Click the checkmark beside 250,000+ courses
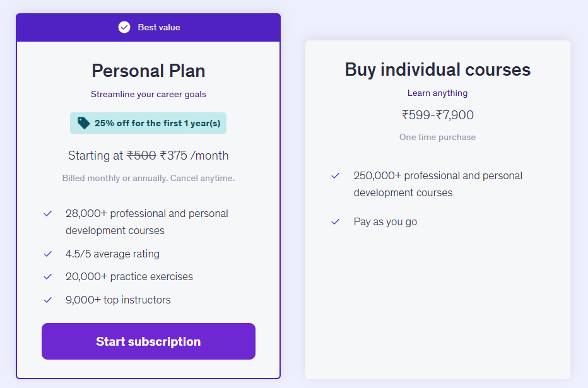 click(x=335, y=176)
